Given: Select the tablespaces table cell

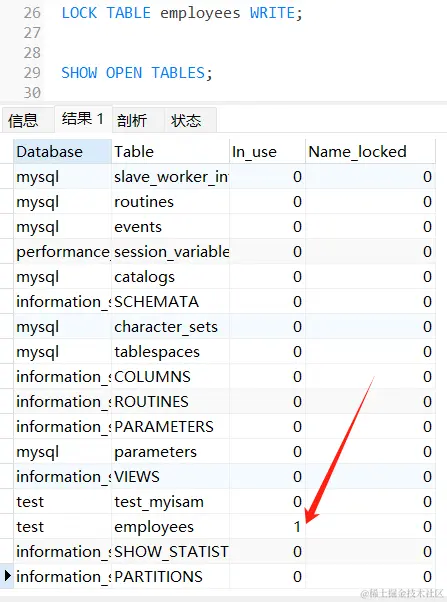Looking at the screenshot, I should point(171,352).
